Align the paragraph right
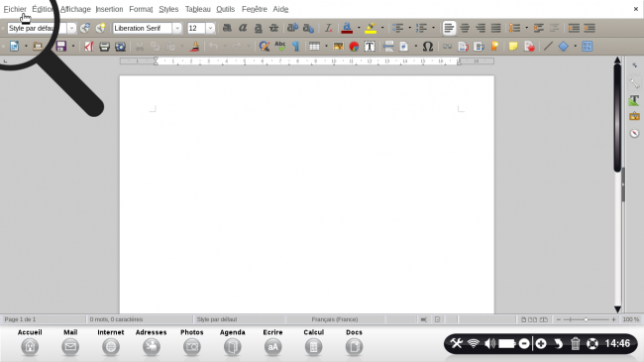This screenshot has width=644, height=362. click(x=481, y=28)
